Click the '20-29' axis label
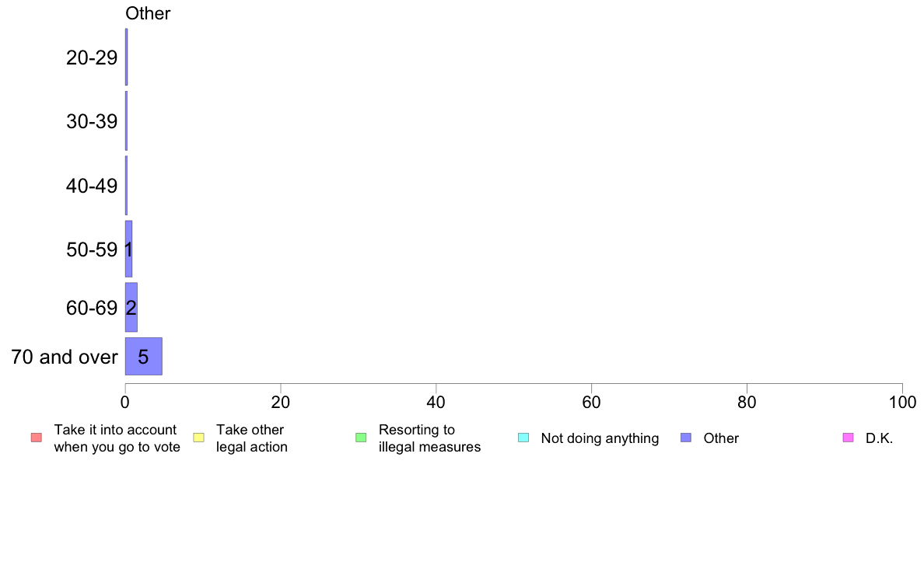The height and width of the screenshot is (572, 924). (x=92, y=58)
